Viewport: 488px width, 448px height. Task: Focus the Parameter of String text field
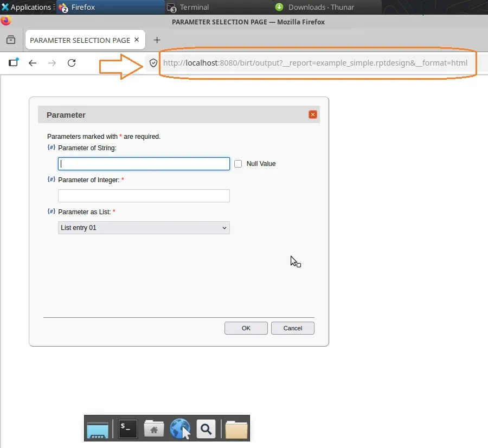pos(144,164)
